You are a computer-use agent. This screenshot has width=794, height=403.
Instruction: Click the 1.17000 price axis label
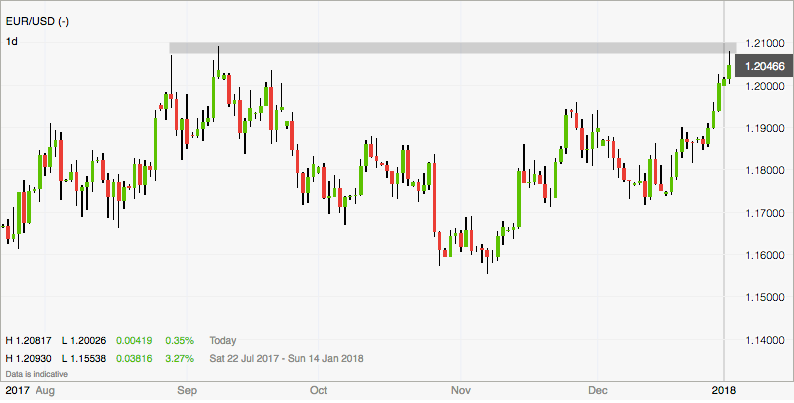pyautogui.click(x=765, y=213)
